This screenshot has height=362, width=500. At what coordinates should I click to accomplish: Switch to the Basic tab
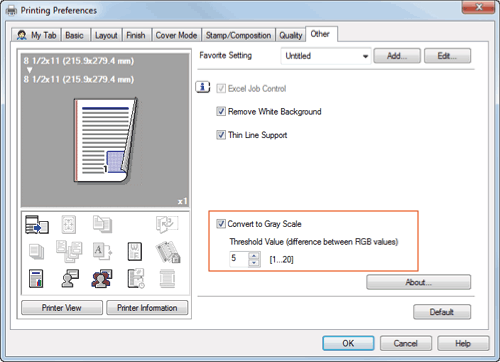74,35
